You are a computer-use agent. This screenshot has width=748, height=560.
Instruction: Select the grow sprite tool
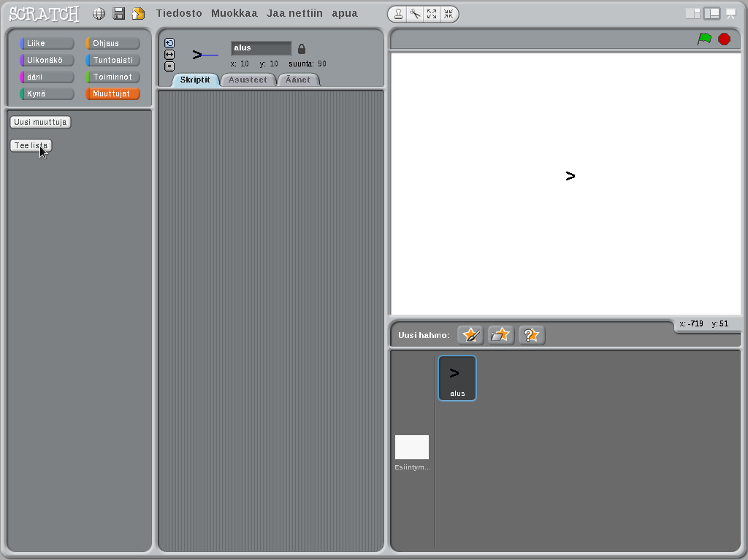(x=432, y=15)
